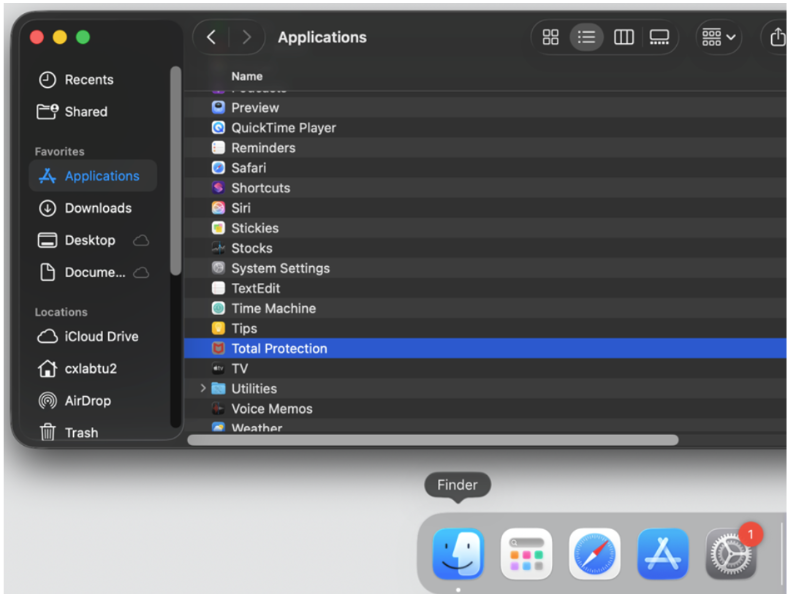
Task: Go back with the left chevron
Action: 211,37
